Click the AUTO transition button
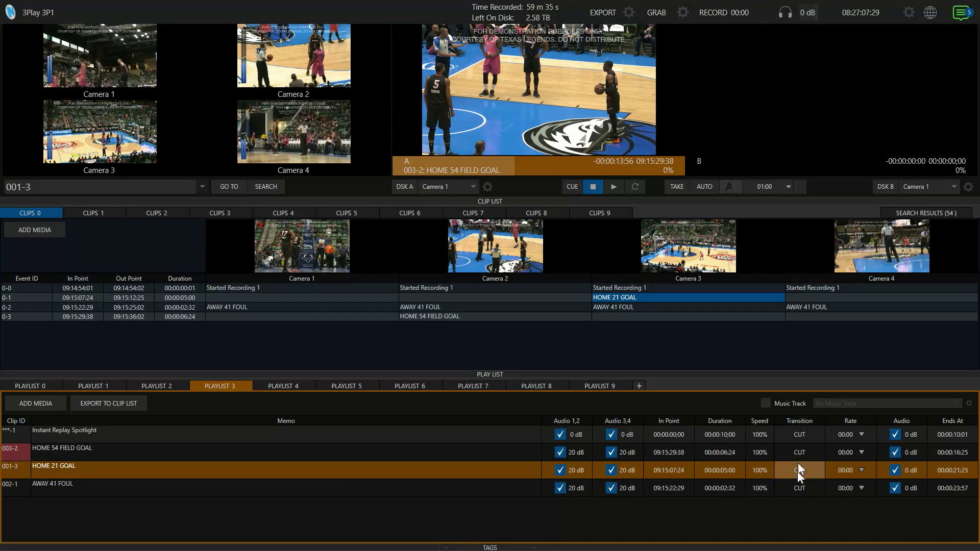The height and width of the screenshot is (551, 980). (x=704, y=187)
